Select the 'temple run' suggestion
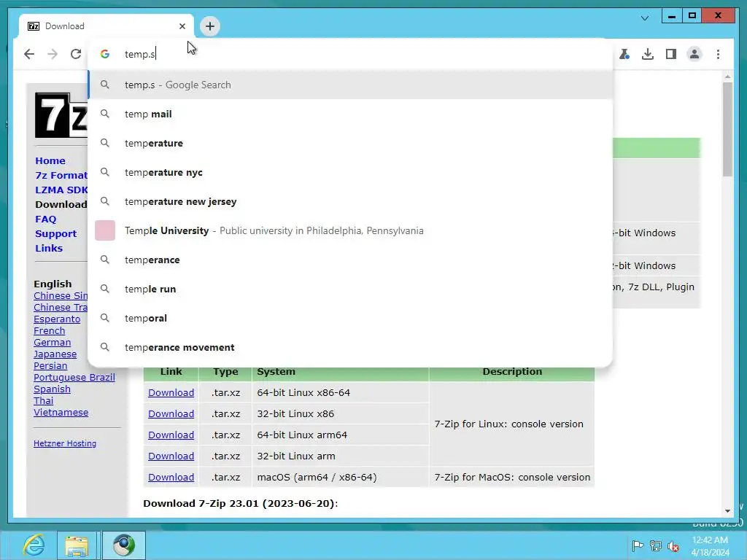 click(350, 289)
